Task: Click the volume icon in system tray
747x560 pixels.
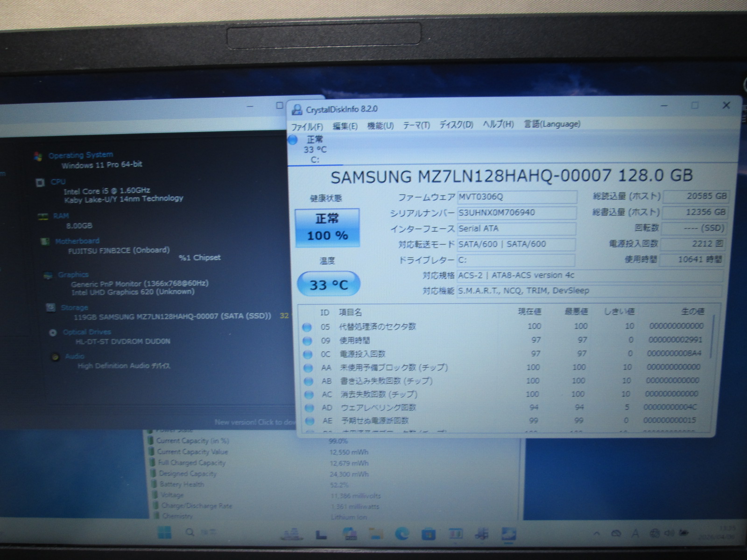Action: coord(669,533)
